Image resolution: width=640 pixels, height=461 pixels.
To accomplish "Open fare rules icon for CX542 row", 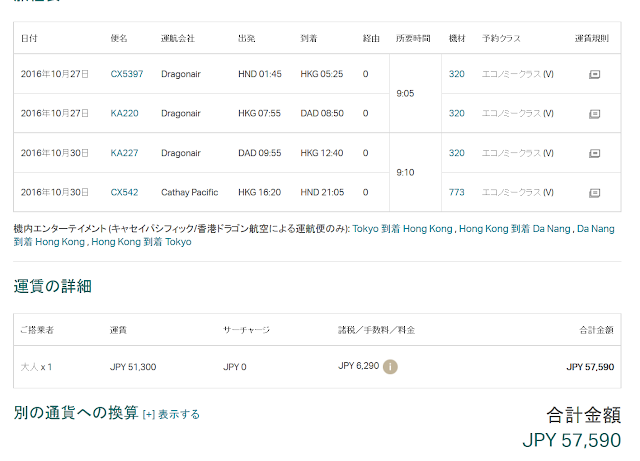I will [x=594, y=193].
